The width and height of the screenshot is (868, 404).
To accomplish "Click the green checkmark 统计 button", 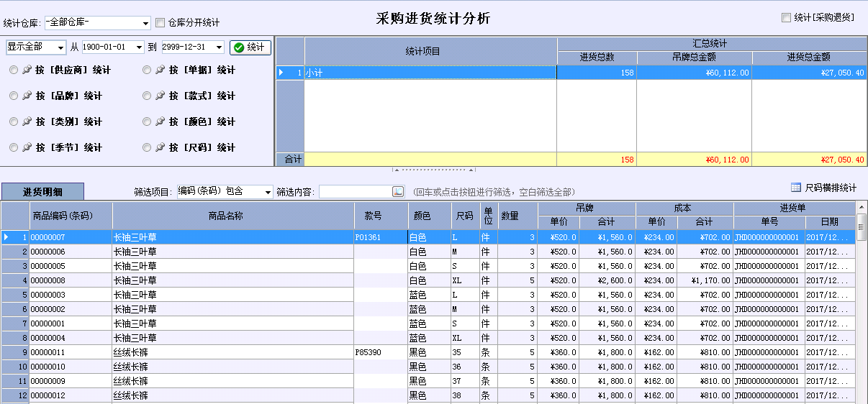I will tap(250, 47).
